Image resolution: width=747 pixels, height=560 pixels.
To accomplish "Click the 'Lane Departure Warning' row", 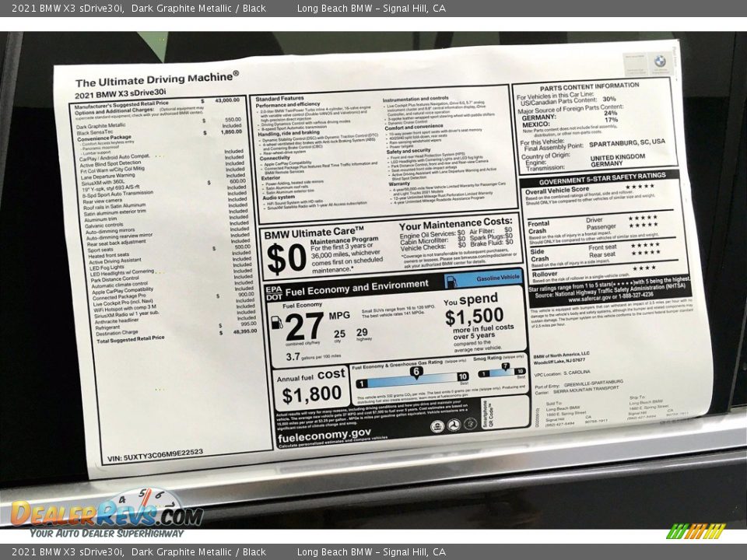I will tap(107, 177).
